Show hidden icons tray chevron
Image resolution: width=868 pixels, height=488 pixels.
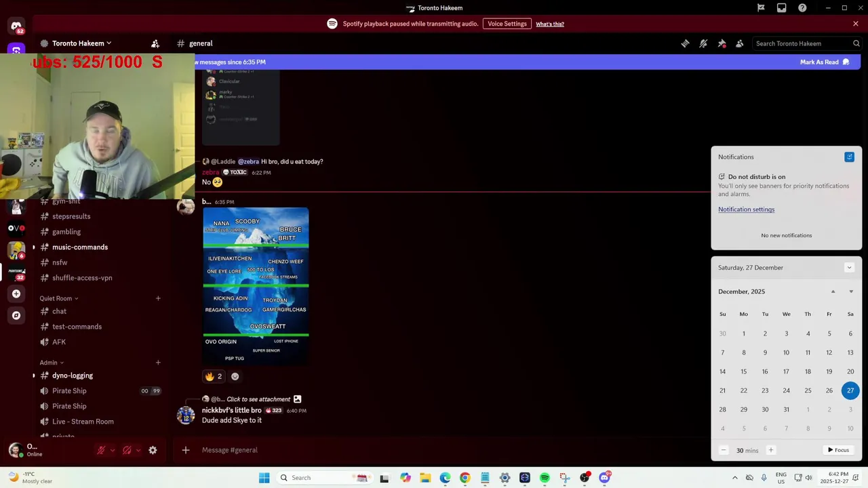point(734,478)
